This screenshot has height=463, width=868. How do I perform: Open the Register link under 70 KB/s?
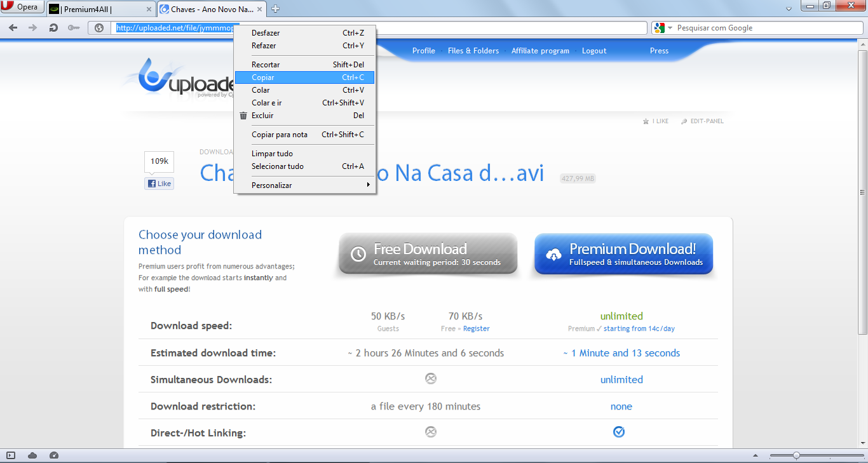click(x=476, y=329)
